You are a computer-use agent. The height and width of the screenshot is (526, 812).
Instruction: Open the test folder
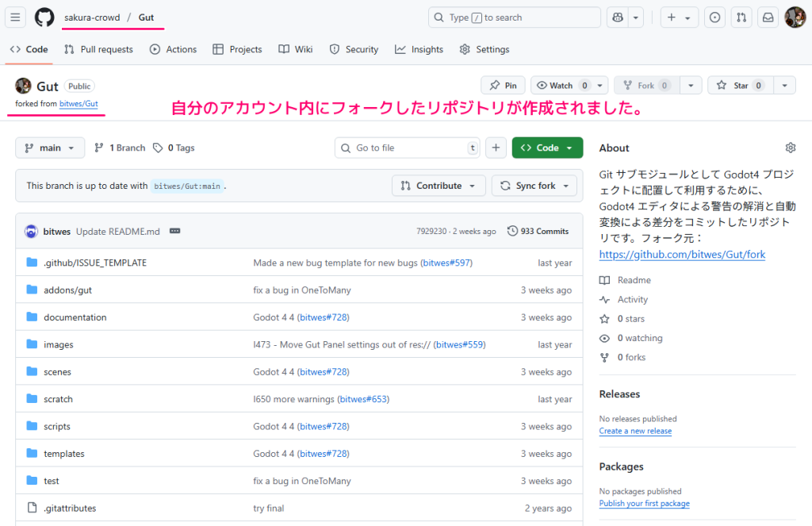tap(52, 481)
